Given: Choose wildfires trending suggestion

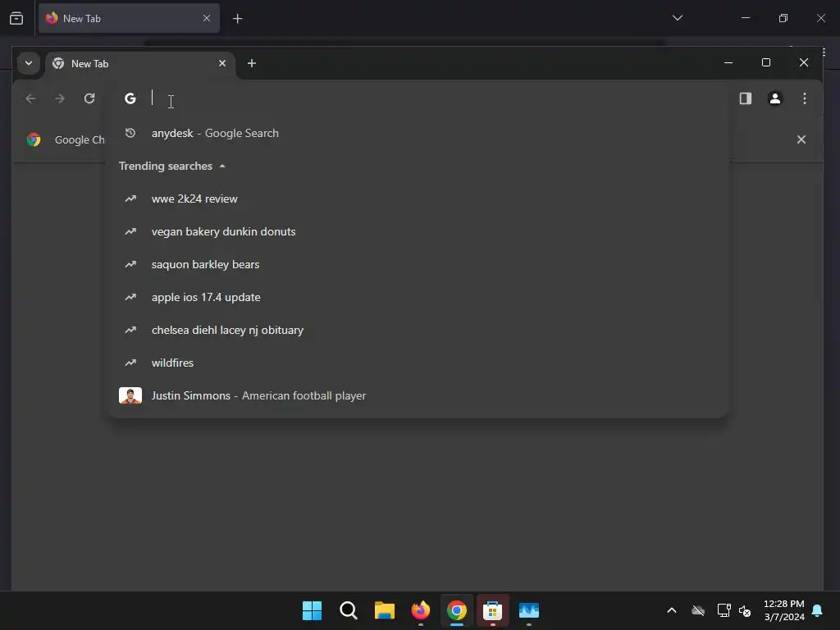Looking at the screenshot, I should tap(418, 363).
